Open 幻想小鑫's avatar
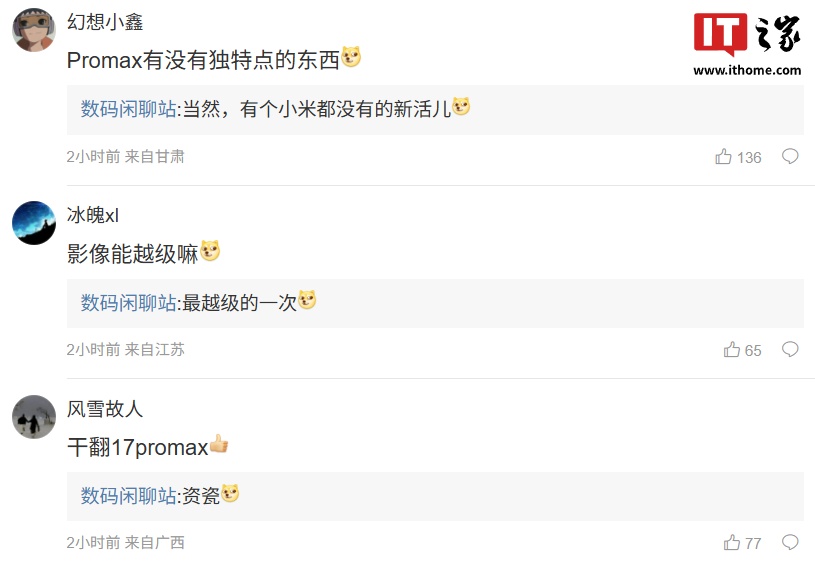 pos(34,30)
